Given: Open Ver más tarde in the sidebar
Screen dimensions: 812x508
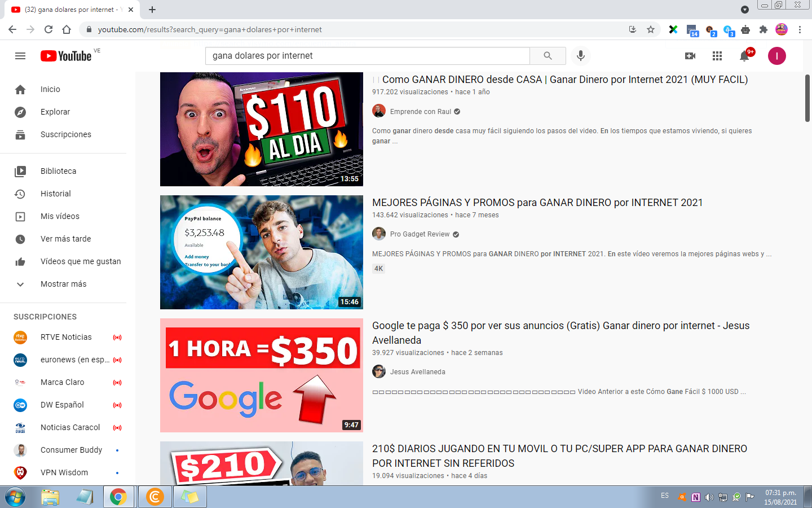Looking at the screenshot, I should (63, 239).
